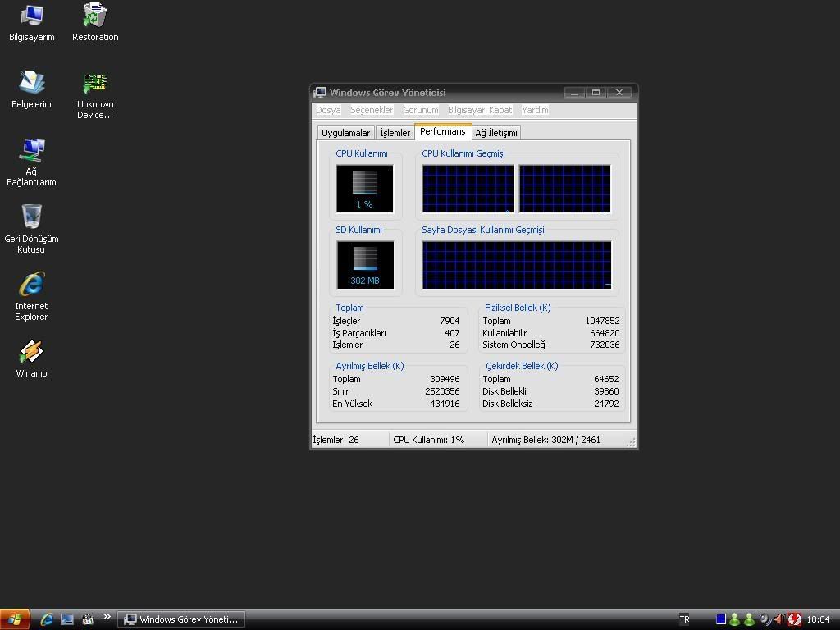Image resolution: width=840 pixels, height=630 pixels.
Task: Select the Geri Dönüşüm Kutusu recycle bin
Action: (32, 230)
